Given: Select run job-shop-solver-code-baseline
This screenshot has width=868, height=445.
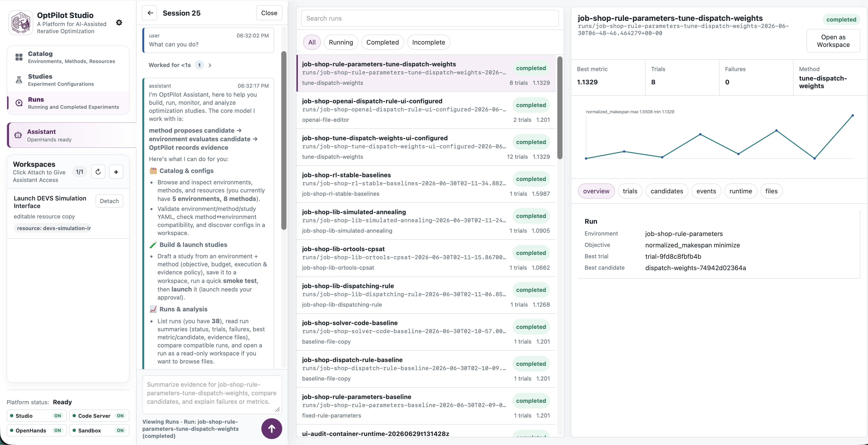Looking at the screenshot, I should point(426,332).
